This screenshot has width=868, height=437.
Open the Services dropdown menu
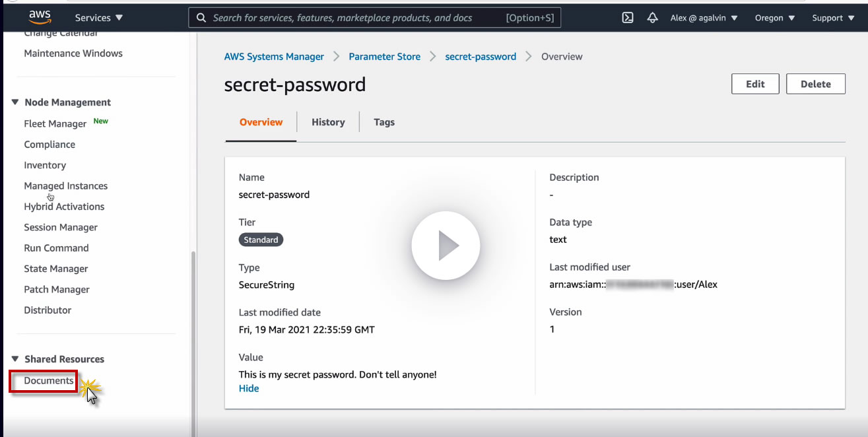[x=98, y=18]
